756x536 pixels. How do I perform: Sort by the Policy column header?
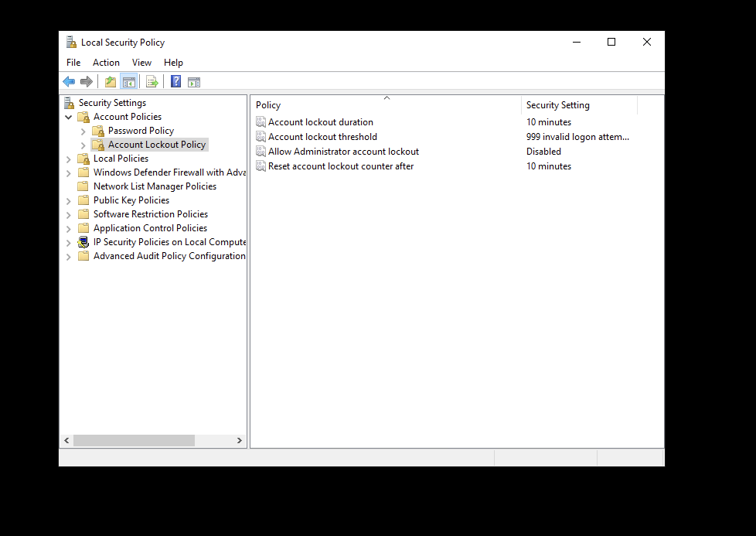[387, 105]
